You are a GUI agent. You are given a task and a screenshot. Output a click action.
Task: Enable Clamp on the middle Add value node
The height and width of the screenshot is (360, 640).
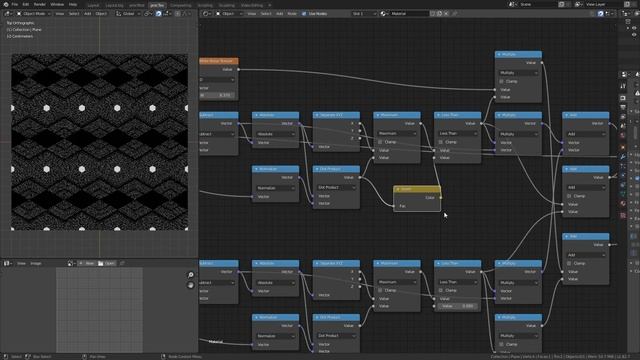tap(569, 196)
